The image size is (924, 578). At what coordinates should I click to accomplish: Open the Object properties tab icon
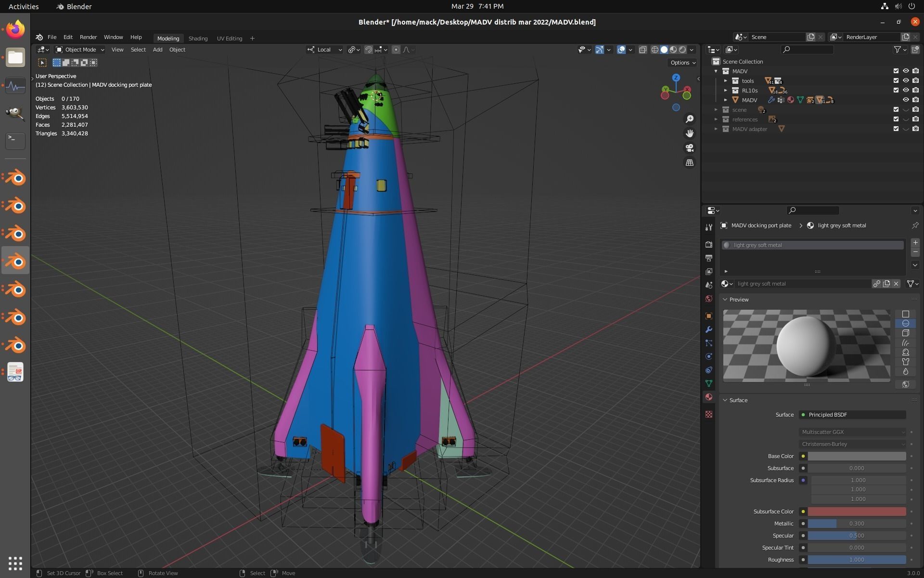tap(708, 316)
